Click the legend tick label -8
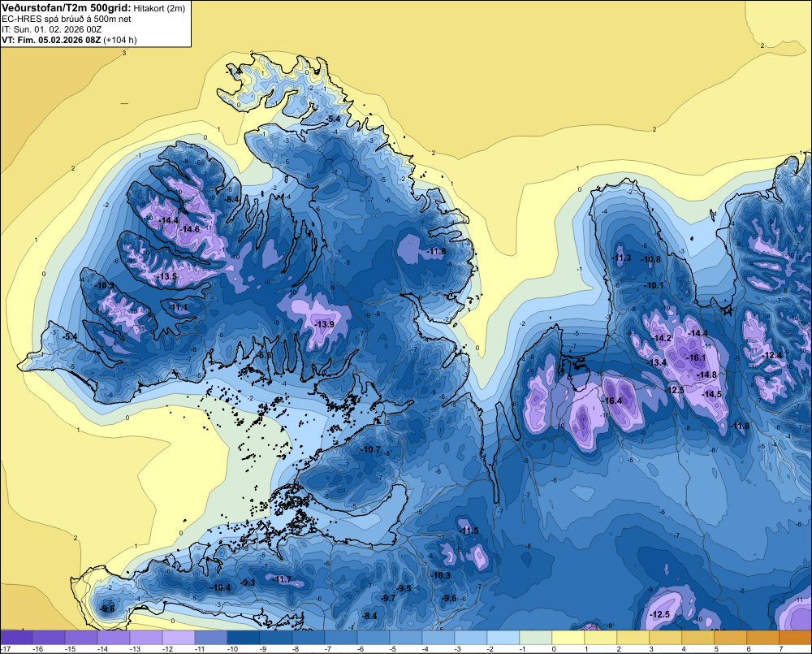Viewport: 812px width, 654px height. [297, 649]
